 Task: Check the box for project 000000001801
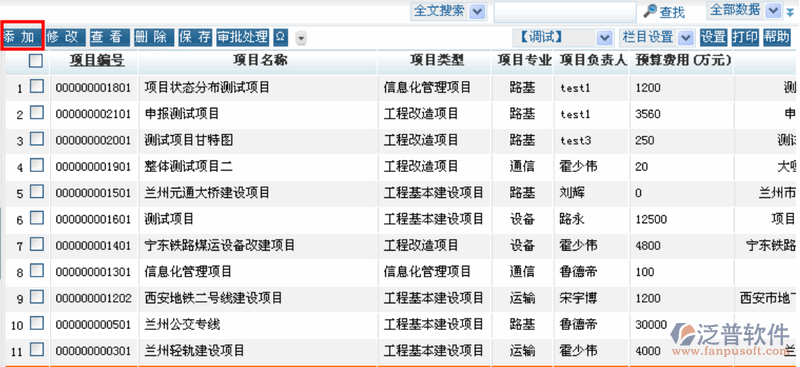37,86
